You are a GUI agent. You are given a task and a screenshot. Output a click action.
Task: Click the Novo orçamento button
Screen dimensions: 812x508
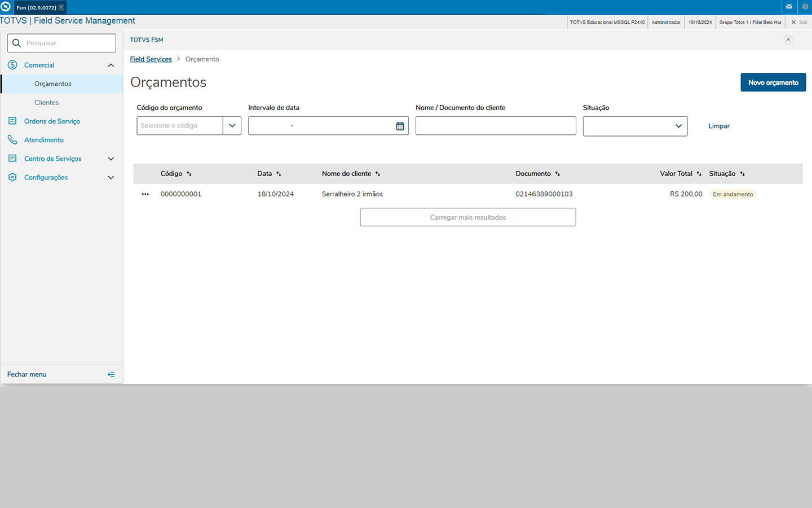pos(773,82)
